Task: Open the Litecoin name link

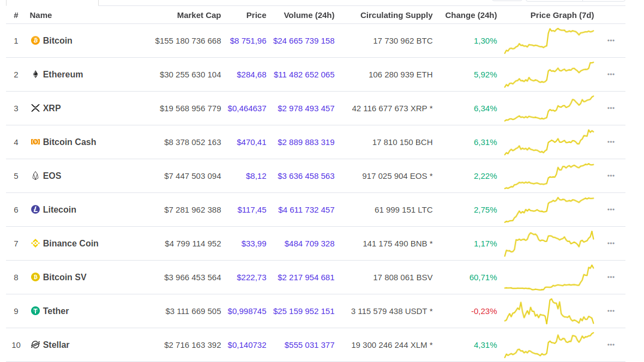Action: pyautogui.click(x=59, y=210)
